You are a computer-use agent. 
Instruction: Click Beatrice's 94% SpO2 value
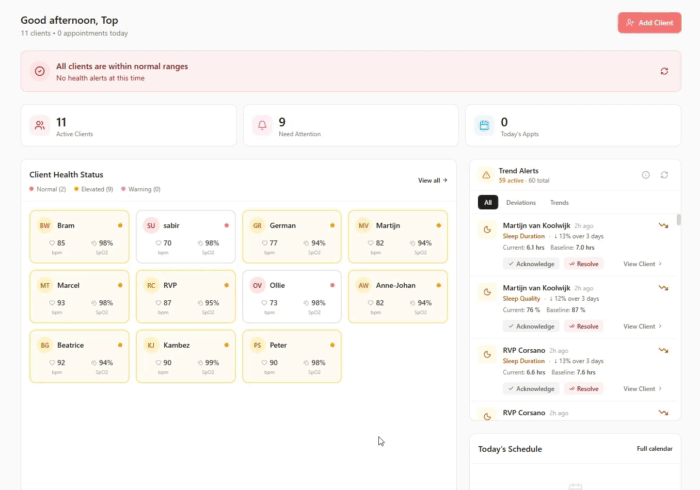click(x=105, y=363)
